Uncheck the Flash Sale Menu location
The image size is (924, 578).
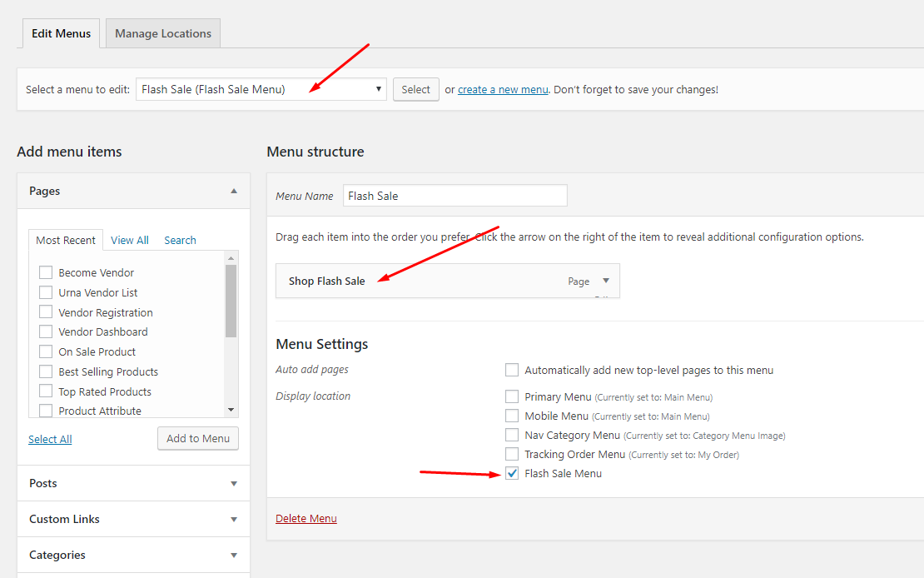click(512, 473)
